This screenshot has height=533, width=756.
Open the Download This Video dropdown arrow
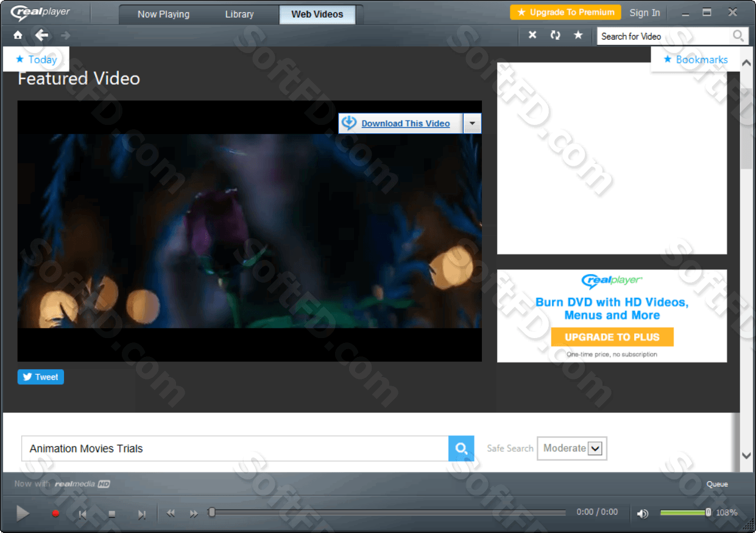[x=472, y=123]
